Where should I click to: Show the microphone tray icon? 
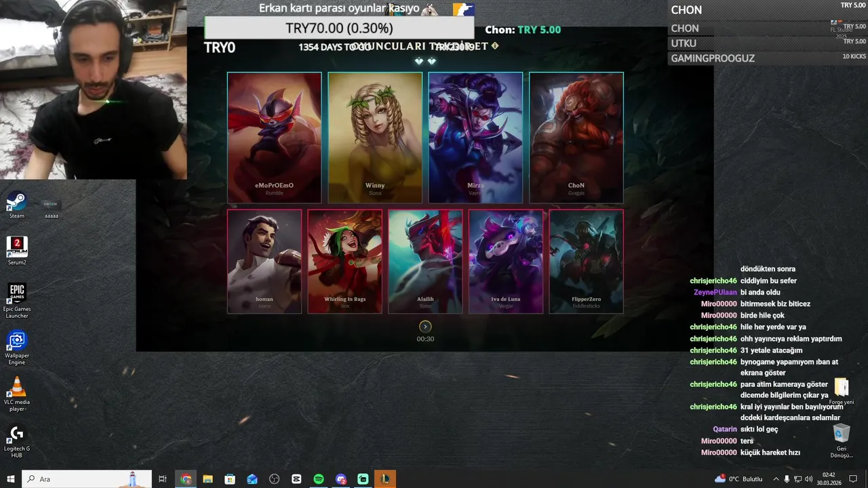pos(787,479)
